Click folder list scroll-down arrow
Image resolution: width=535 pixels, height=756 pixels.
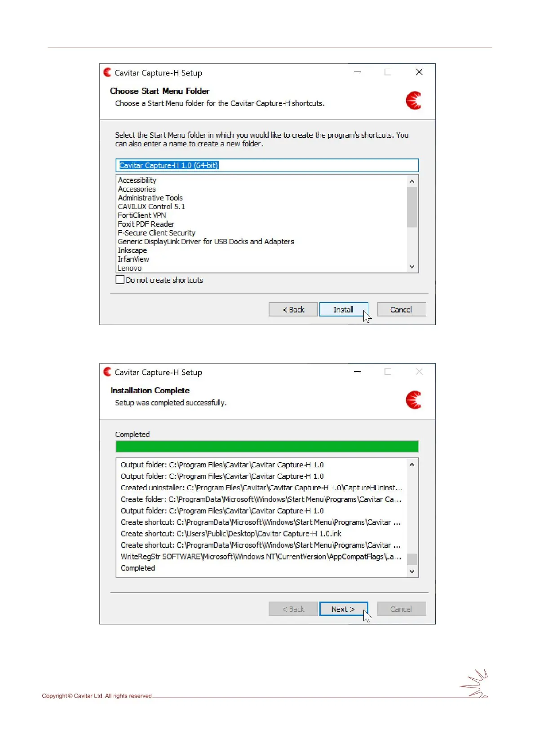[x=412, y=266]
